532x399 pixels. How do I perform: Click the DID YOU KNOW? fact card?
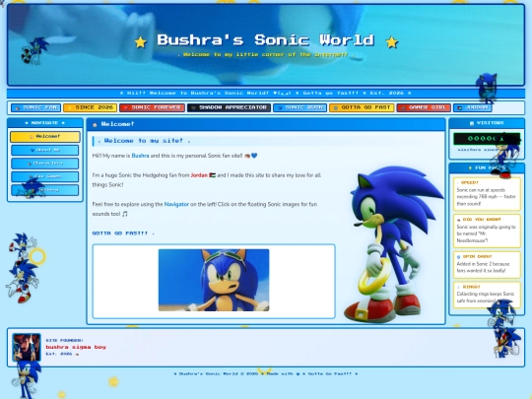(x=487, y=231)
